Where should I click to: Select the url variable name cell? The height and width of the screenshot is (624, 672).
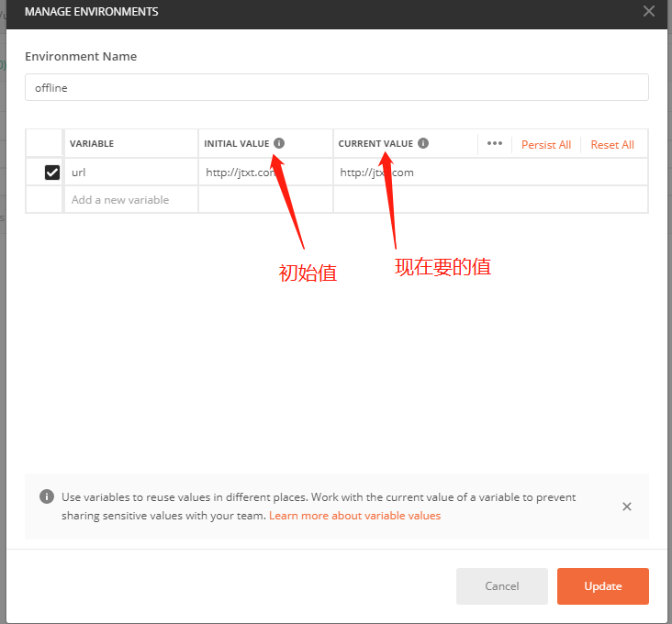click(130, 173)
